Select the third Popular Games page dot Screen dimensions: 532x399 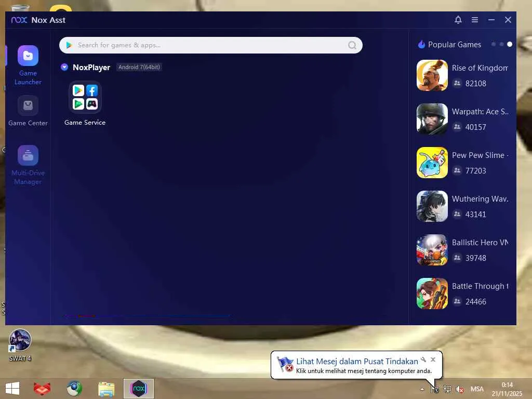pyautogui.click(x=510, y=44)
